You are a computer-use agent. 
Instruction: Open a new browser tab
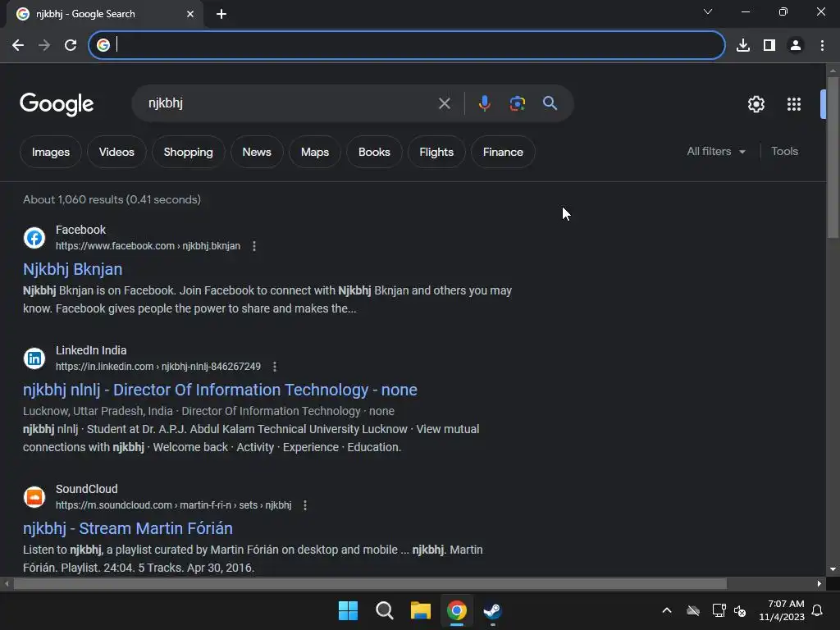click(x=221, y=14)
